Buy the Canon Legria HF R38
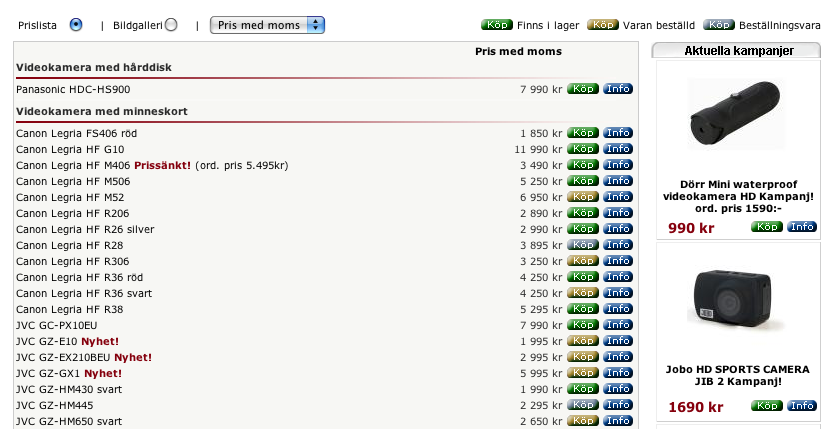The image size is (835, 429). pyautogui.click(x=583, y=308)
